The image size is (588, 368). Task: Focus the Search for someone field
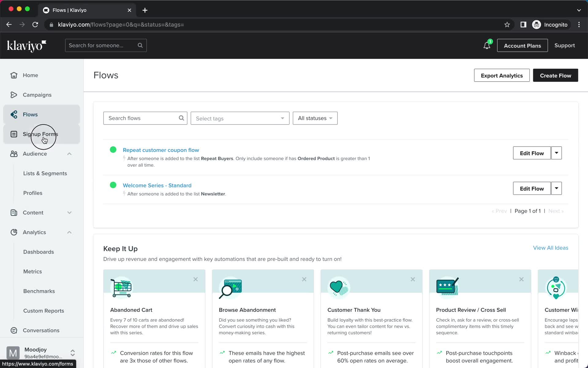click(x=106, y=45)
